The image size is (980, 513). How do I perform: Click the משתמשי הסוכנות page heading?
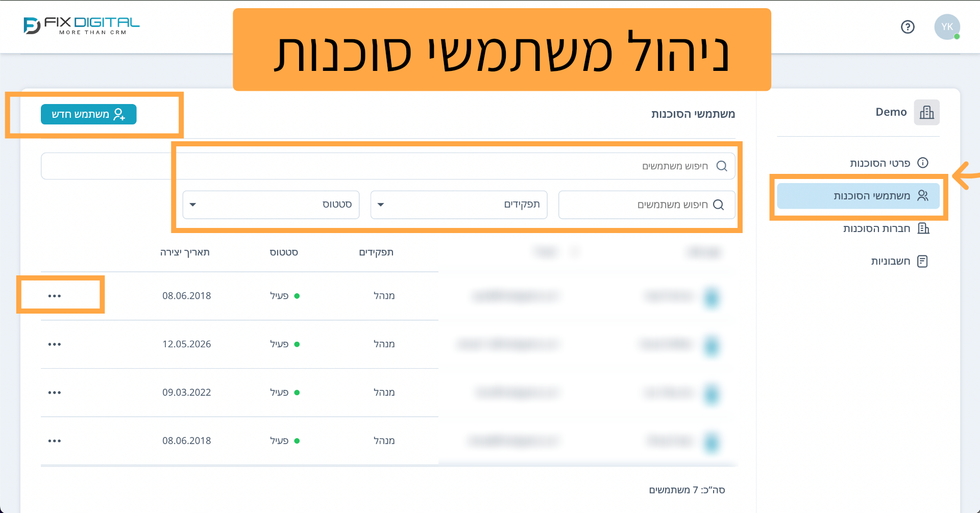click(x=693, y=114)
